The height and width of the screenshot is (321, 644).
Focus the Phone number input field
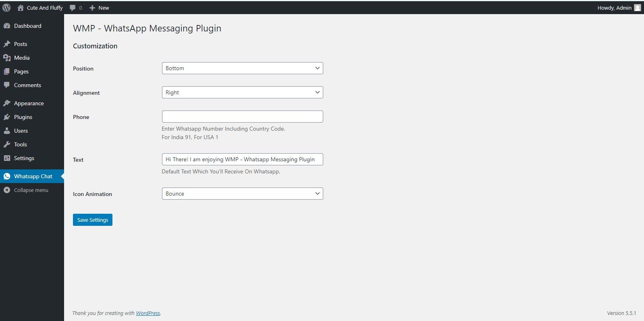click(x=242, y=117)
